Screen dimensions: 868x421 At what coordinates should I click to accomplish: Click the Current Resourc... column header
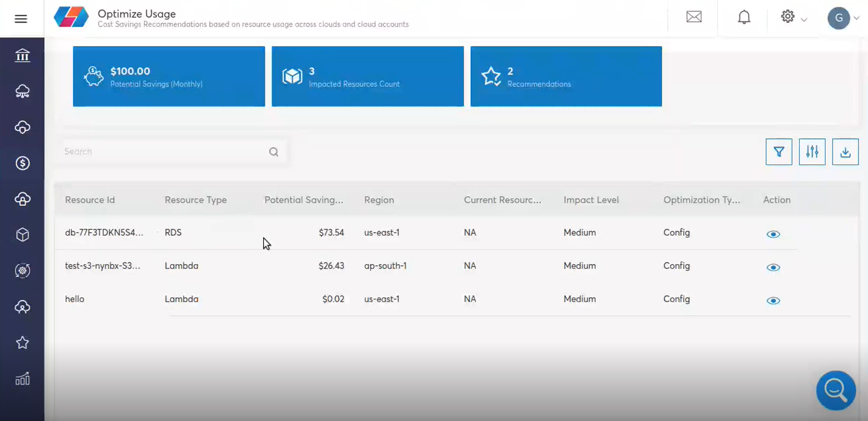click(x=502, y=200)
